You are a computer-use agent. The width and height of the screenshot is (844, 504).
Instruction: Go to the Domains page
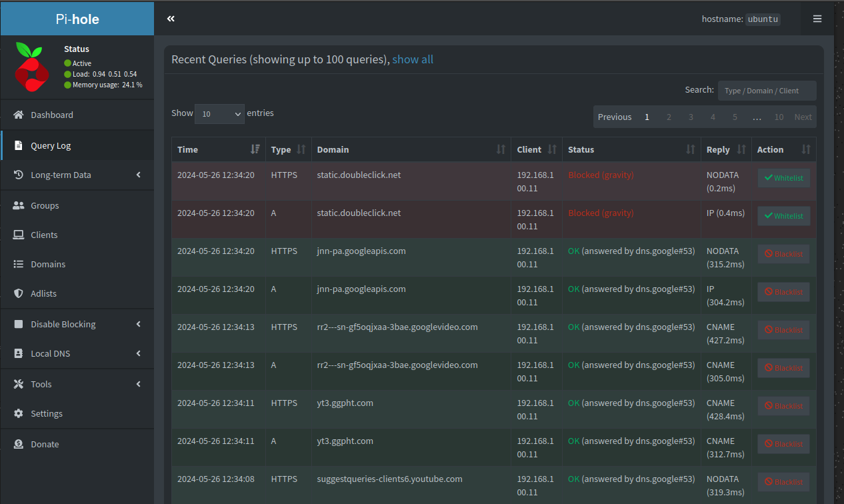[x=48, y=264]
